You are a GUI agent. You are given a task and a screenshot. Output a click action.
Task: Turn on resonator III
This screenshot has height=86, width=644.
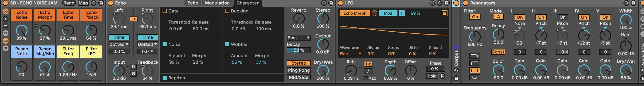[x=562, y=17]
